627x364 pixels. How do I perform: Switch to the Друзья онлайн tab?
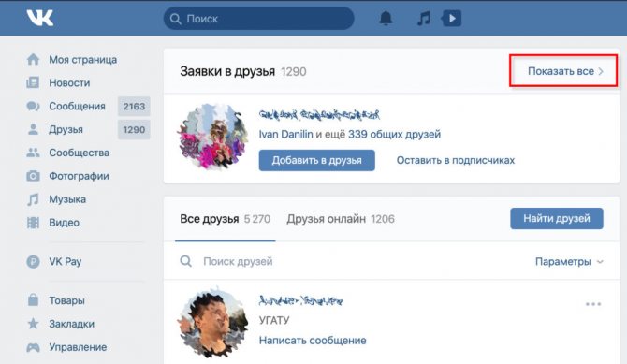[341, 219]
